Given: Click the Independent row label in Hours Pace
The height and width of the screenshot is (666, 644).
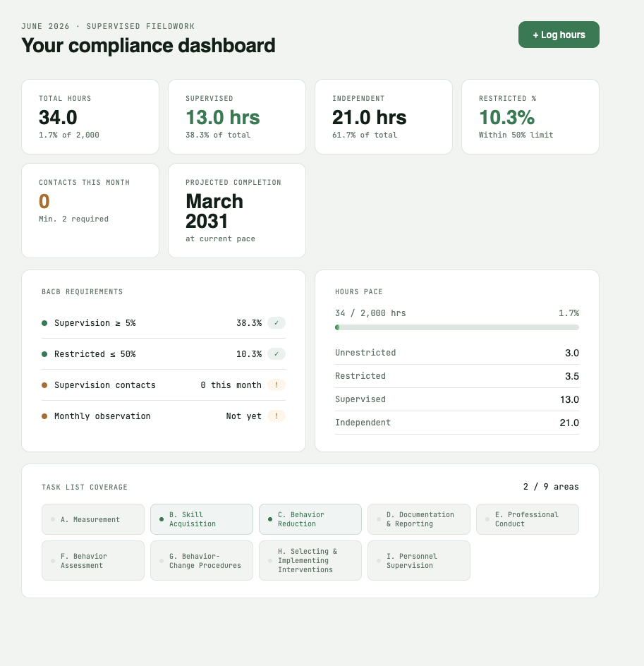Looking at the screenshot, I should [x=363, y=423].
